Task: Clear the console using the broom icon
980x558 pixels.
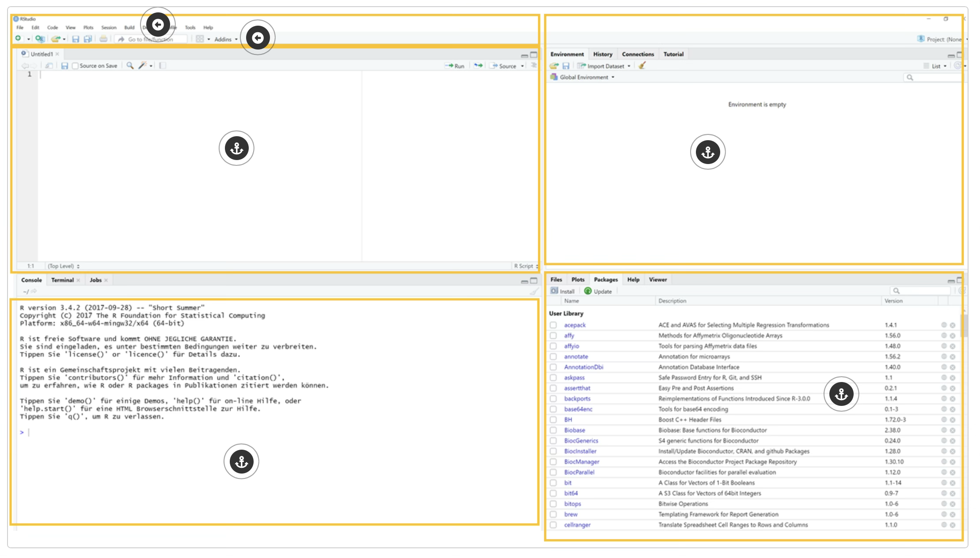Action: point(534,291)
